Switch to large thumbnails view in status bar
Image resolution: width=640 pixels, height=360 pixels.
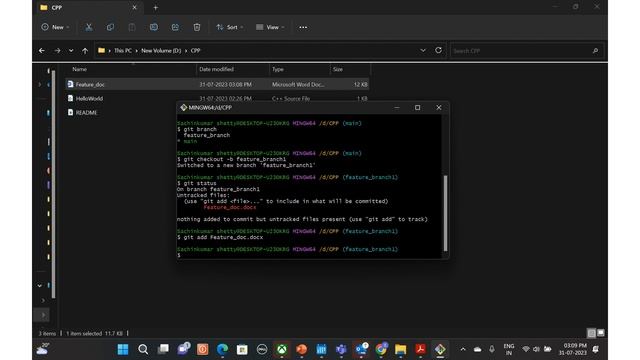pyautogui.click(x=601, y=333)
